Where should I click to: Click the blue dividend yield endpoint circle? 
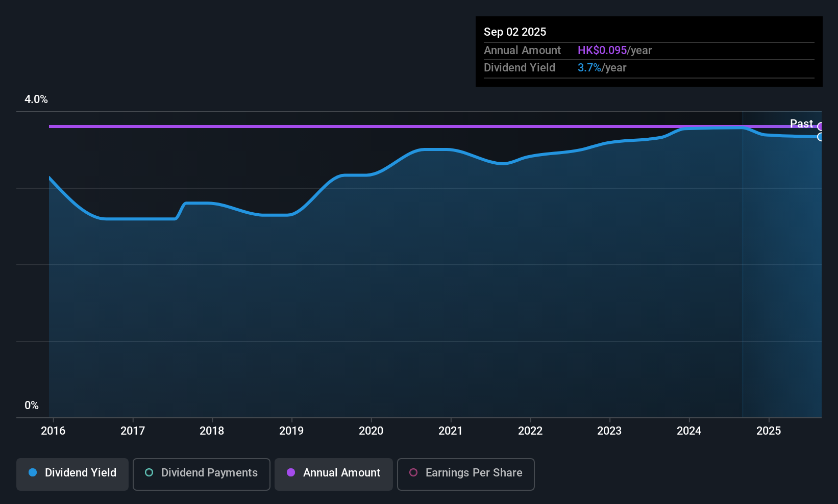coord(821,137)
